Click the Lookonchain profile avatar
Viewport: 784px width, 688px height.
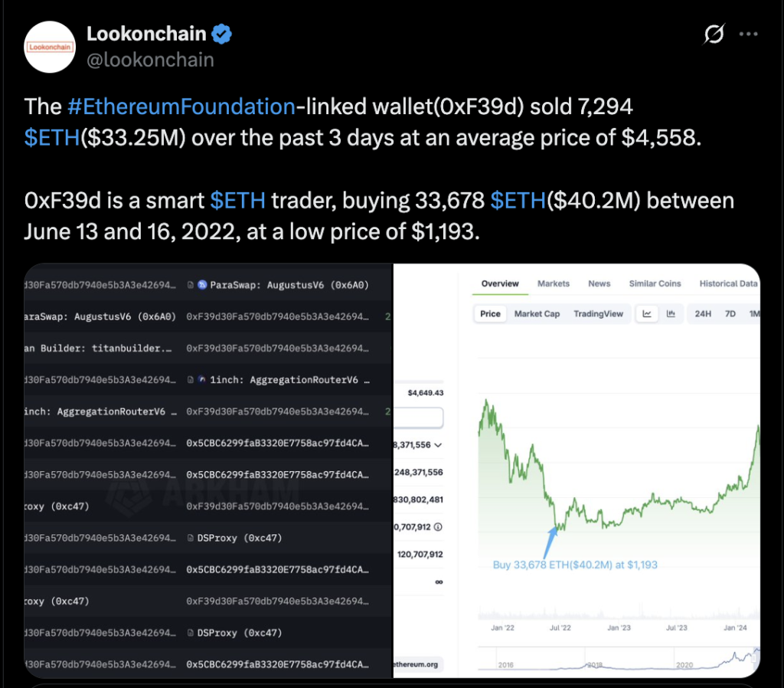click(x=49, y=47)
